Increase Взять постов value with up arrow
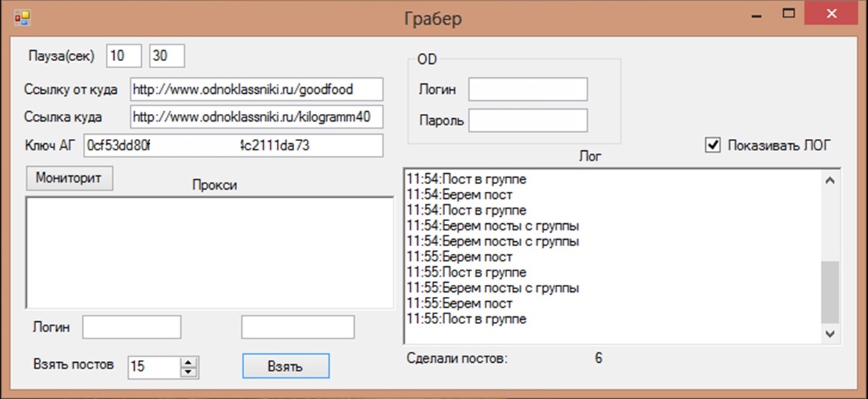Screen dimensions: 868x399 click(188, 362)
